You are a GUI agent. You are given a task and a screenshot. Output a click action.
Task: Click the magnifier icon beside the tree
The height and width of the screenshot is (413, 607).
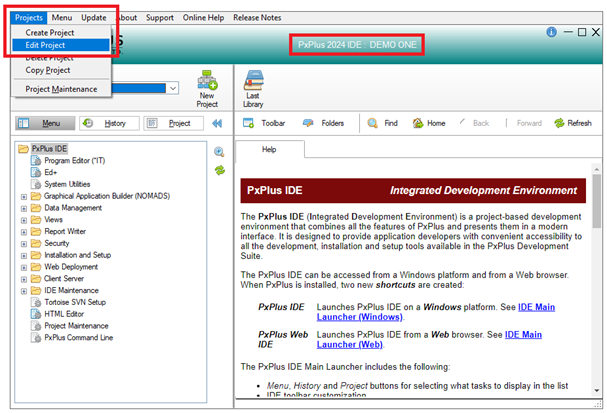pos(219,152)
